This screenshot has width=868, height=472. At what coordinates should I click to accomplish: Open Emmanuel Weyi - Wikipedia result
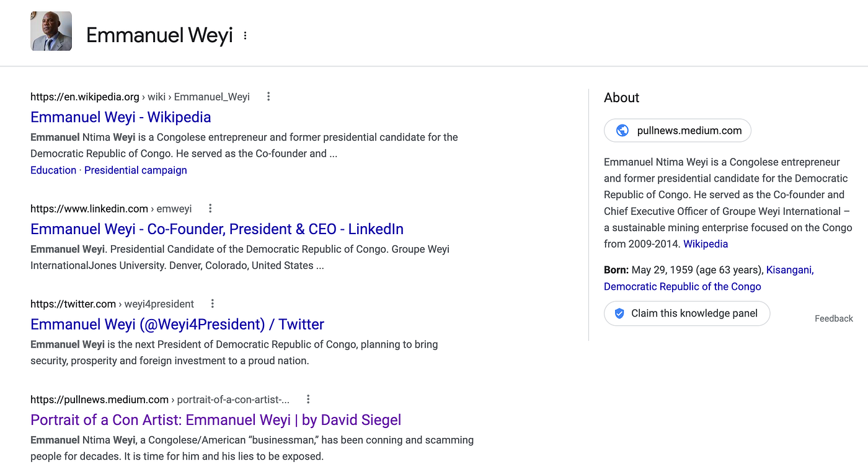pyautogui.click(x=120, y=117)
